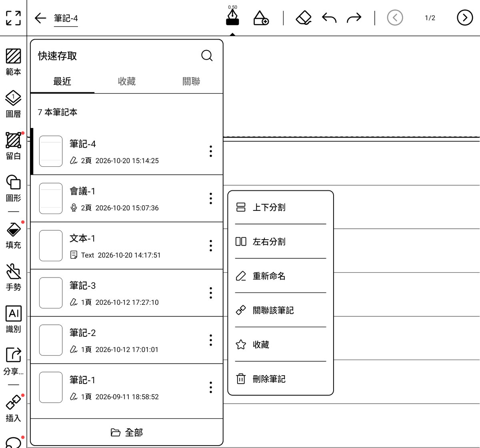Go to the next page

pyautogui.click(x=465, y=18)
